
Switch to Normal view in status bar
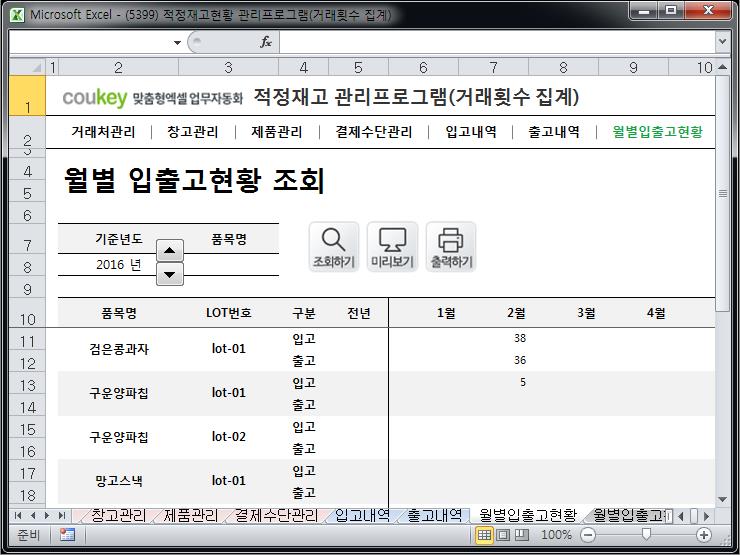(x=484, y=535)
